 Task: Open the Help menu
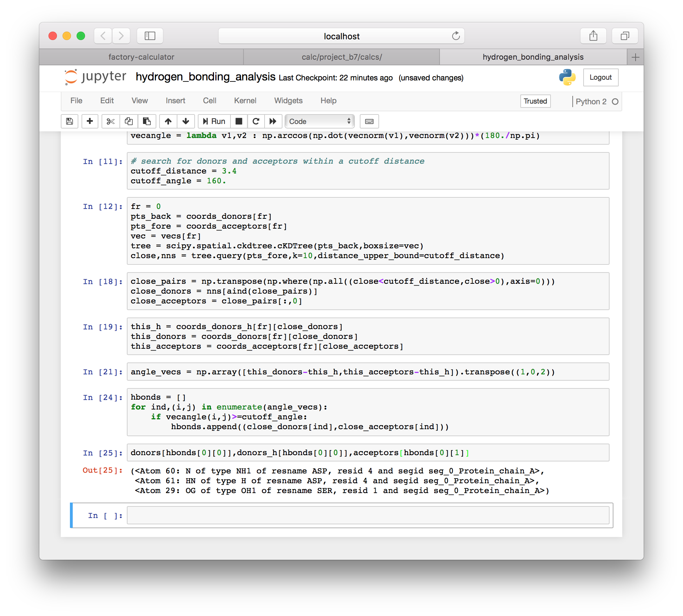[328, 101]
